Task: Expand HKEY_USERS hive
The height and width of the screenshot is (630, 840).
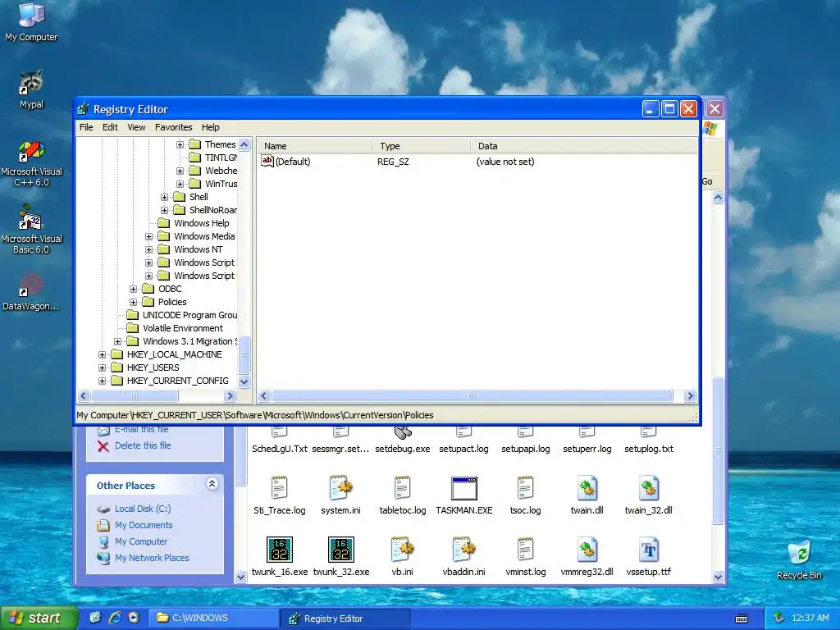Action: point(102,367)
